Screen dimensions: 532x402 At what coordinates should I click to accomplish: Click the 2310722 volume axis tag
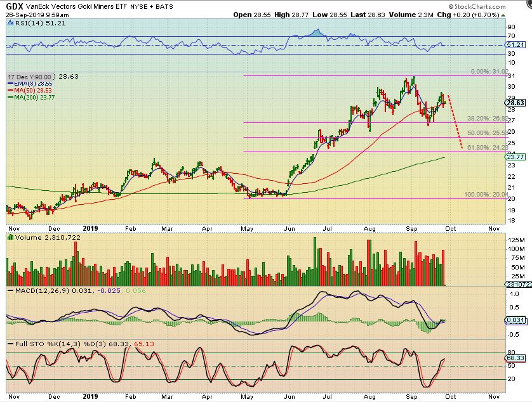(519, 285)
